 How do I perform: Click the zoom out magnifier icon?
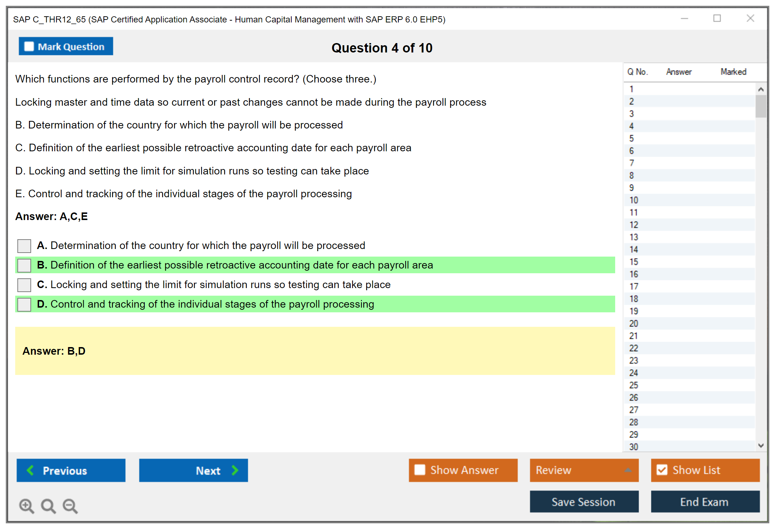pyautogui.click(x=70, y=506)
